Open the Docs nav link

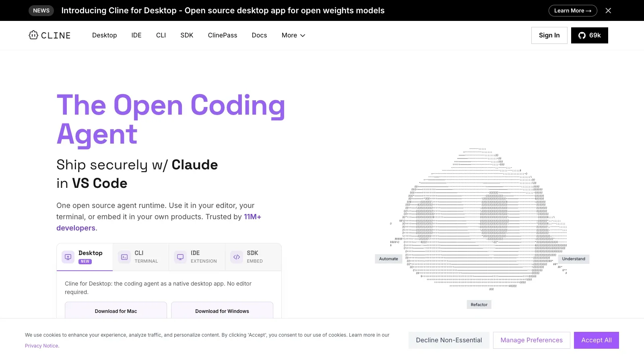click(x=259, y=35)
